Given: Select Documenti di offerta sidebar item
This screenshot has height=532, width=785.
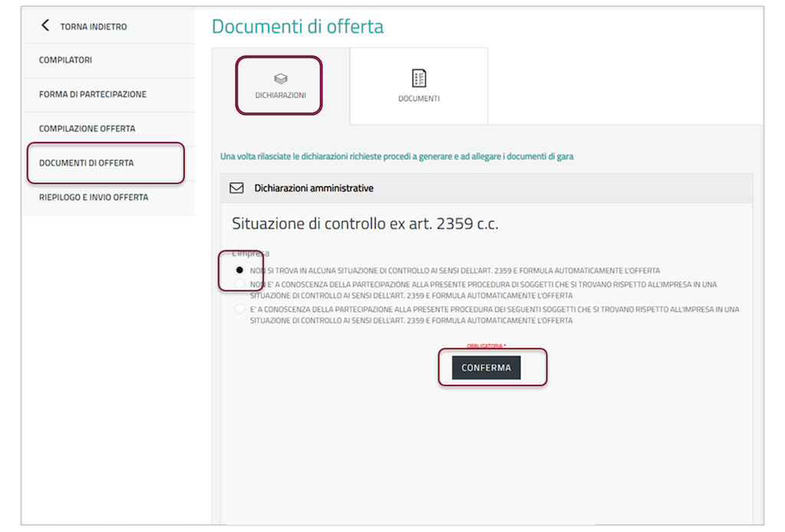Looking at the screenshot, I should [x=86, y=163].
